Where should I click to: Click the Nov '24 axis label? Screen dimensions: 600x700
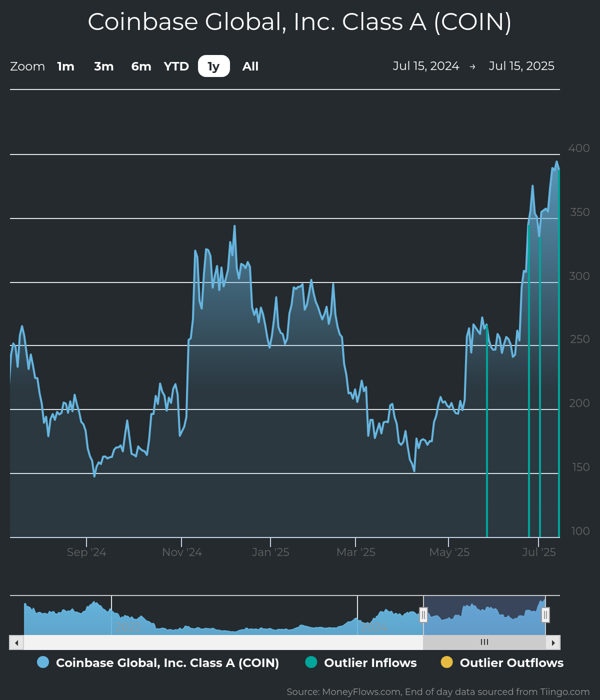(182, 552)
